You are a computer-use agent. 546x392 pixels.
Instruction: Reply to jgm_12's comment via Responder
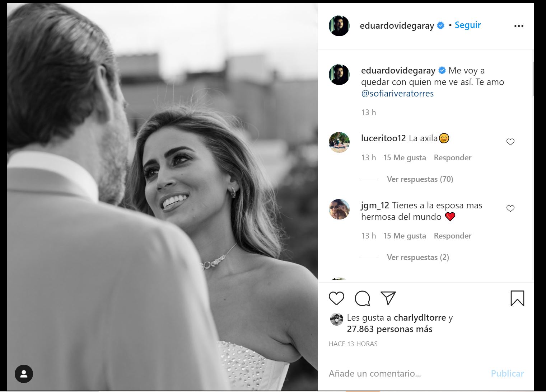pyautogui.click(x=452, y=236)
